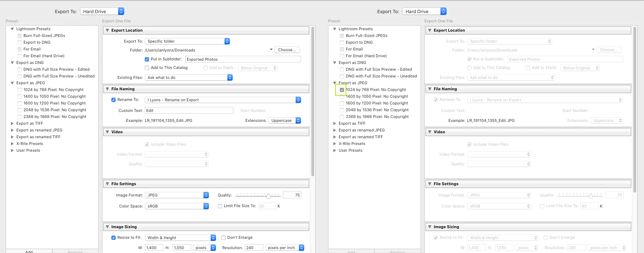Check the left Export to DNG preset checkbox
Image resolution: width=644 pixels, height=253 pixels.
point(20,43)
